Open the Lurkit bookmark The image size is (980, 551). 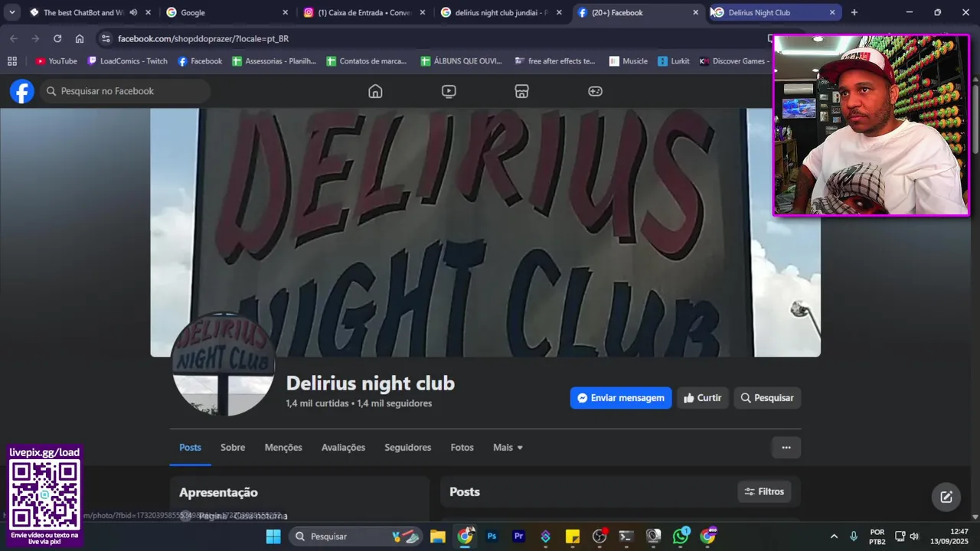674,61
